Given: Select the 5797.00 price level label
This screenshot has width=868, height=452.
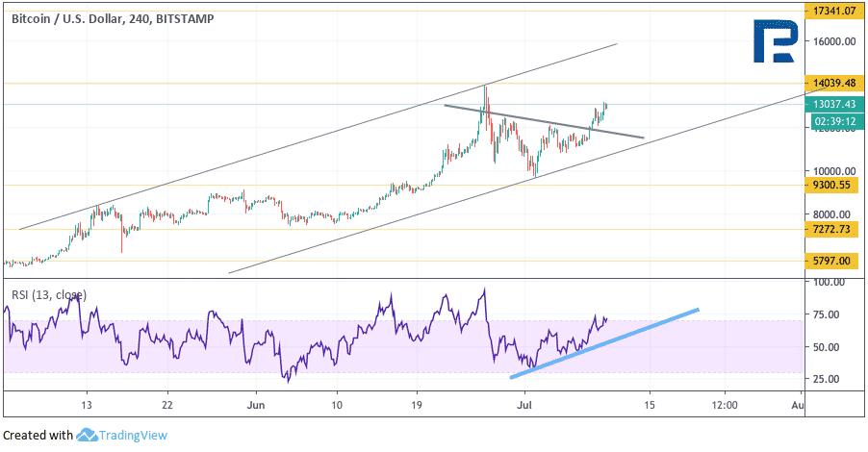Looking at the screenshot, I should (x=831, y=262).
